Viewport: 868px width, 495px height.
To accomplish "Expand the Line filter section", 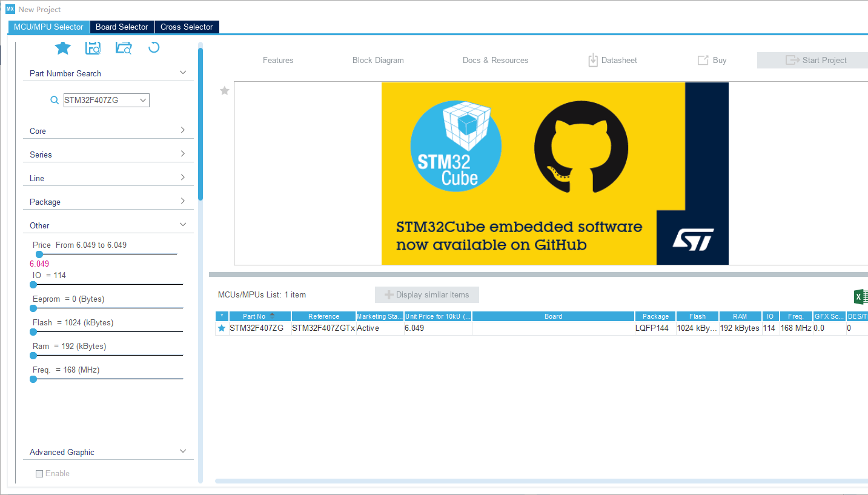I will pyautogui.click(x=183, y=178).
